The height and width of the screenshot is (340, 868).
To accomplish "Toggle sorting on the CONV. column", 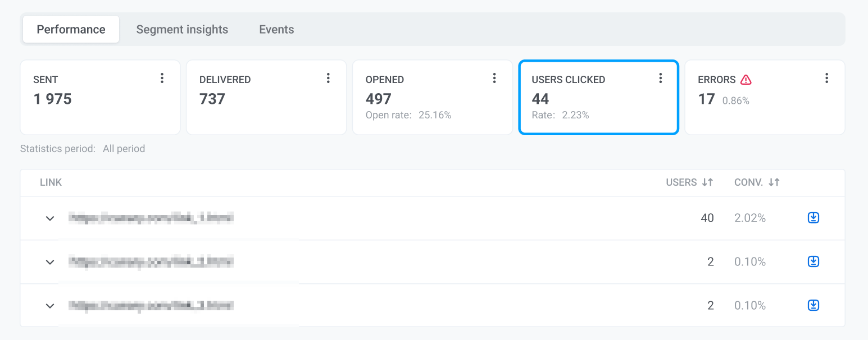I will 775,182.
